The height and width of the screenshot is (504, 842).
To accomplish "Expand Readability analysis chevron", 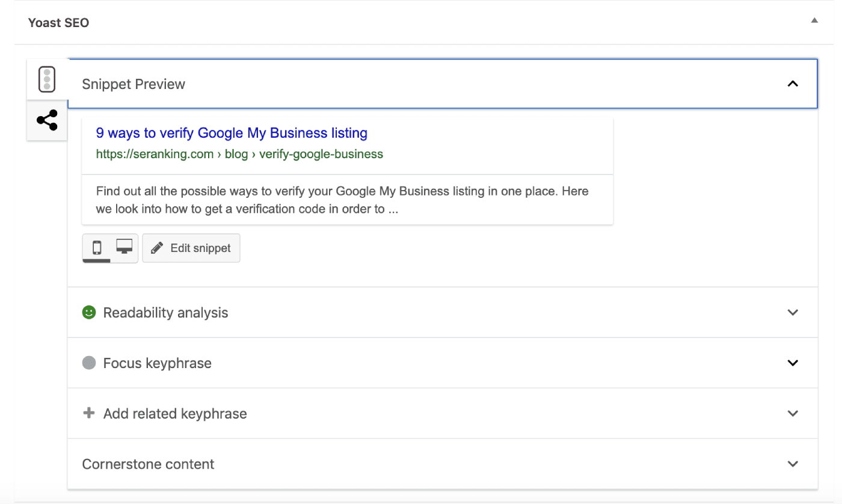I will (x=793, y=312).
